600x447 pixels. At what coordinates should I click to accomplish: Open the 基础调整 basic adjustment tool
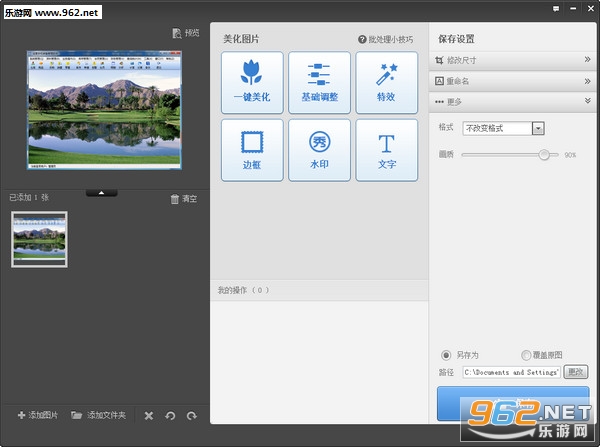(x=320, y=83)
